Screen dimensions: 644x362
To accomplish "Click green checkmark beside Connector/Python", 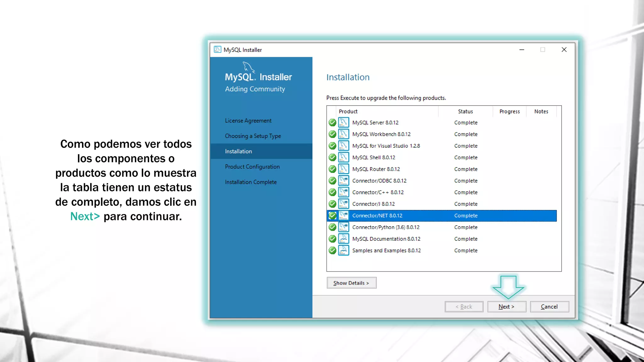I will pyautogui.click(x=332, y=227).
